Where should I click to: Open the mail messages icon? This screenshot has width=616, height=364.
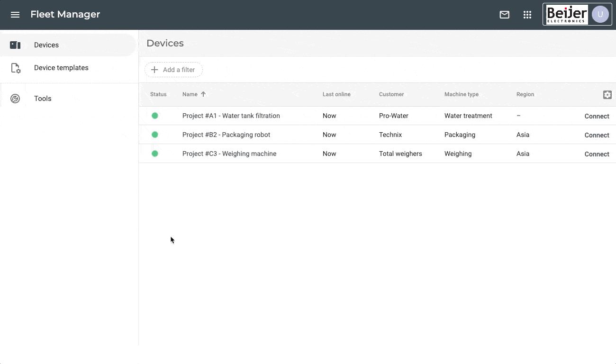pos(505,15)
